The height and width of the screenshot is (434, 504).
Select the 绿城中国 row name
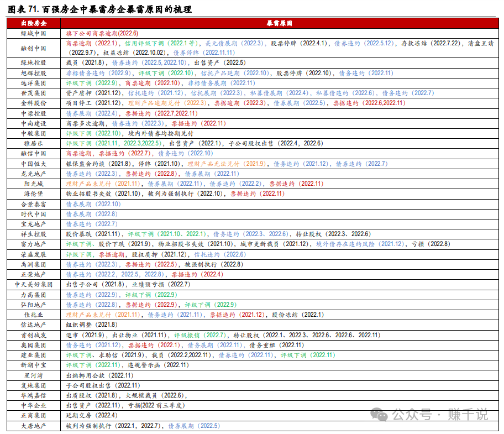point(34,33)
